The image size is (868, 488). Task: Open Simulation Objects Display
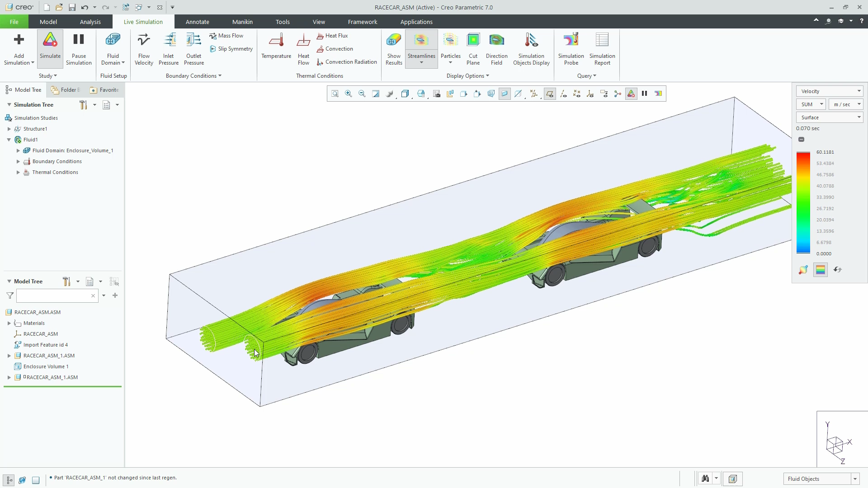coord(531,49)
